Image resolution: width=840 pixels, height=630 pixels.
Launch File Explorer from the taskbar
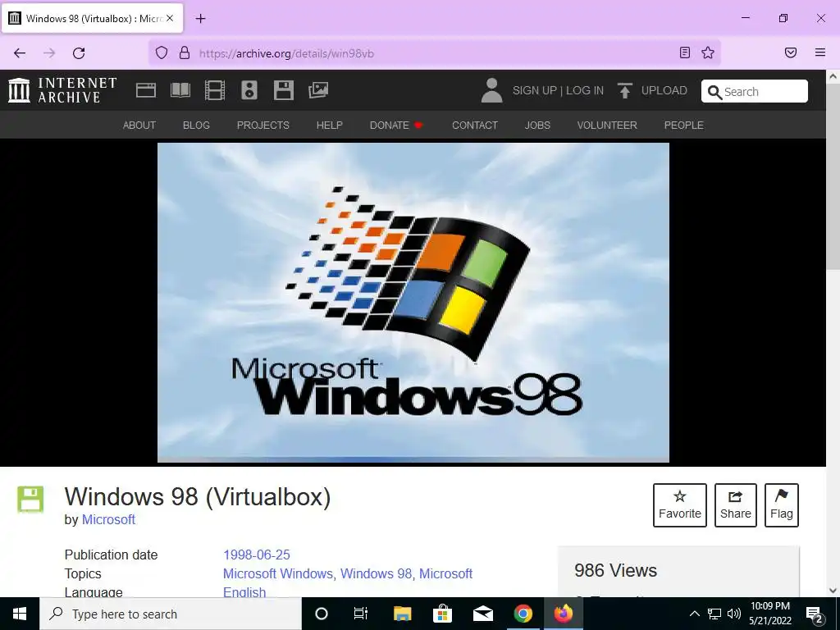(402, 614)
